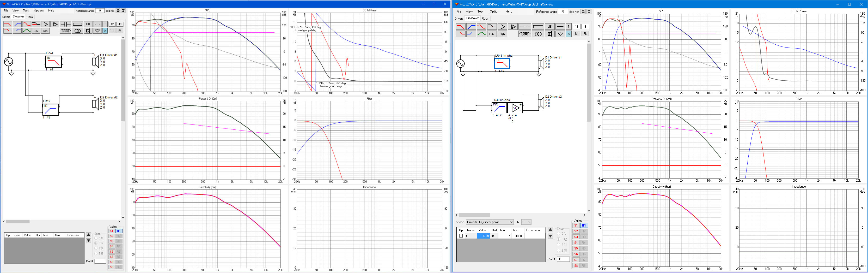The height and width of the screenshot is (273, 868).
Task: Add G(f) transfer function block, right window
Action: (503, 34)
